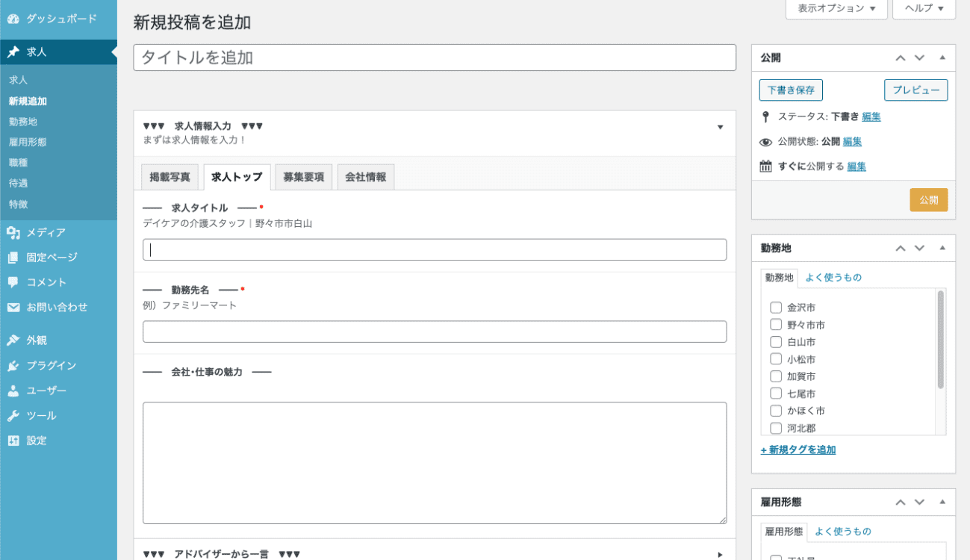Click the 勤務先名 input field
The width and height of the screenshot is (970, 560).
(435, 332)
